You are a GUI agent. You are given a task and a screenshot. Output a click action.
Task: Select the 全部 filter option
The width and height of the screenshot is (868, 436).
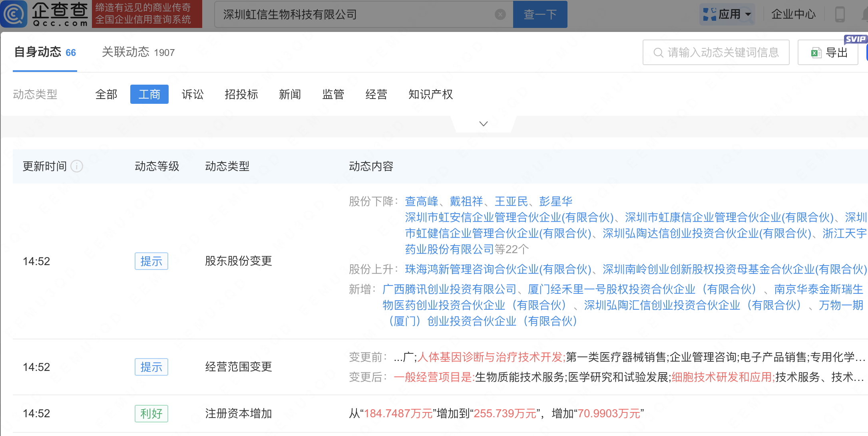click(106, 95)
